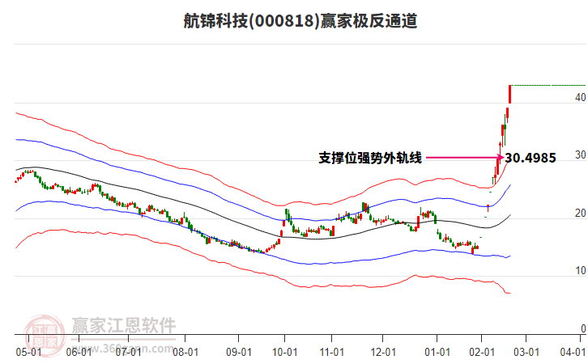
Task: Click the y-axis value 20
Action: coord(581,213)
